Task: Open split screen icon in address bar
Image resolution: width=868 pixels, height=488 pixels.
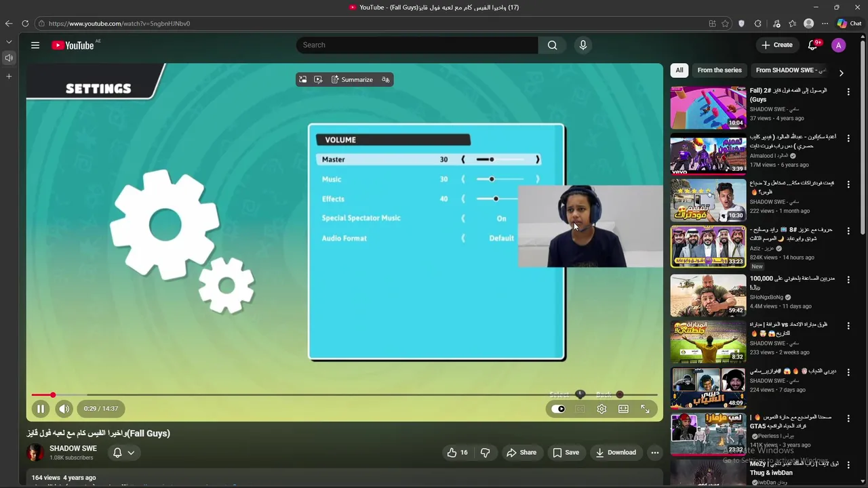Action: click(x=712, y=24)
